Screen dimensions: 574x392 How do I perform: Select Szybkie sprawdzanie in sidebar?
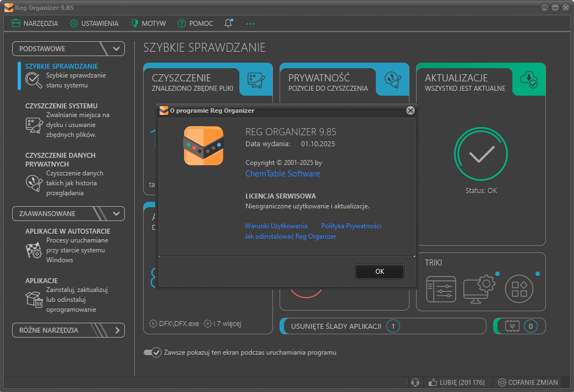(62, 66)
